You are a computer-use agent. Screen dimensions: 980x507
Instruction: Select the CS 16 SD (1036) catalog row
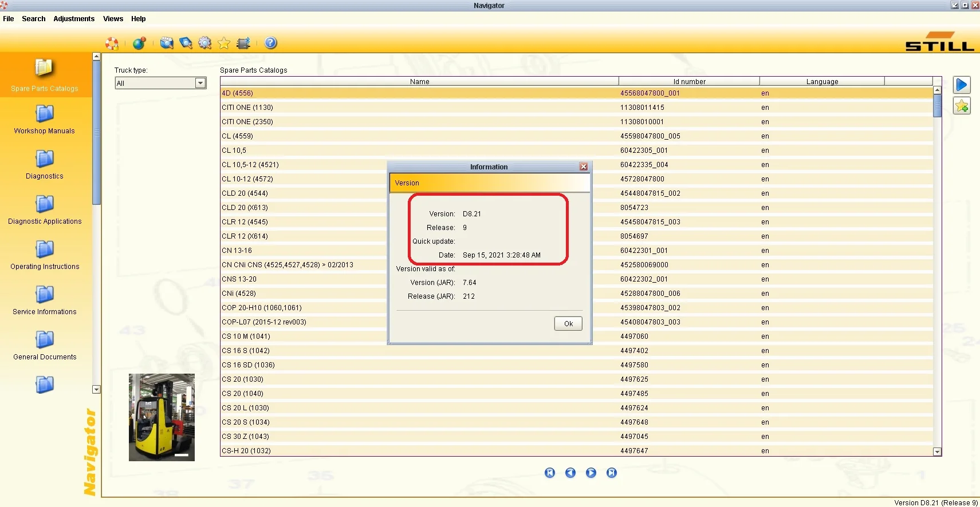point(576,365)
